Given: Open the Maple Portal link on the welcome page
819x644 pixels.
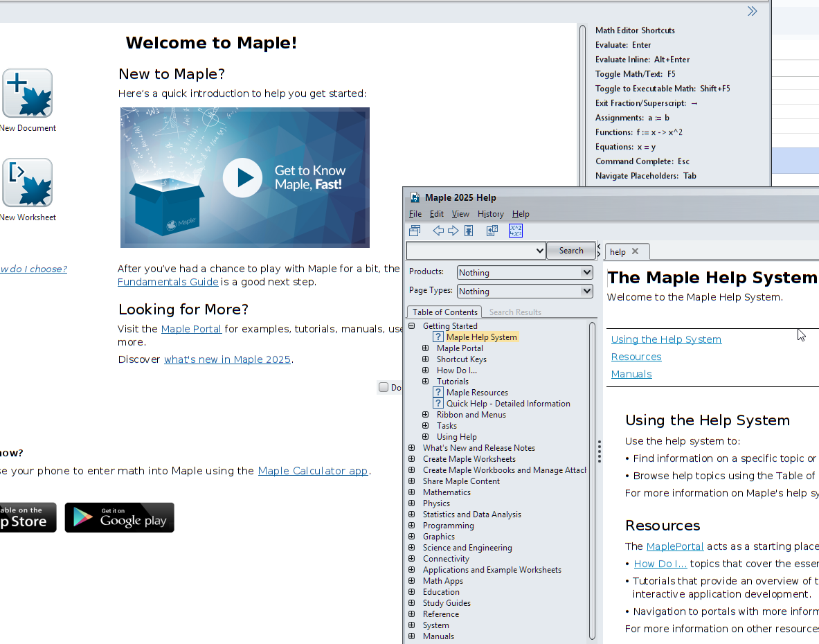Looking at the screenshot, I should click(x=191, y=329).
